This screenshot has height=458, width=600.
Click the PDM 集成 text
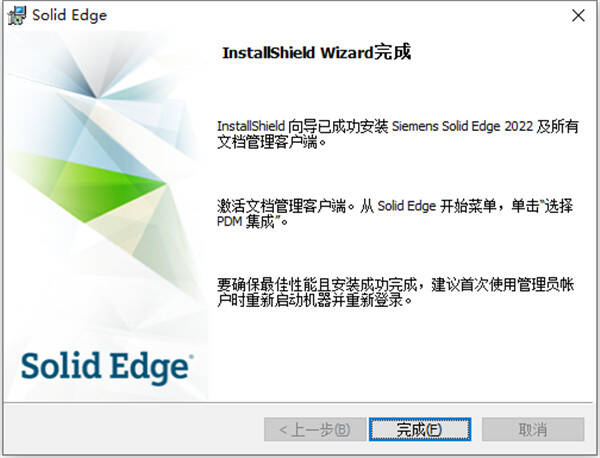245,222
